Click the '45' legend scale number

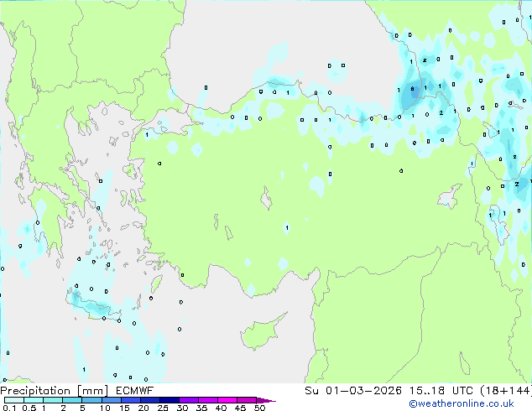coord(240,408)
